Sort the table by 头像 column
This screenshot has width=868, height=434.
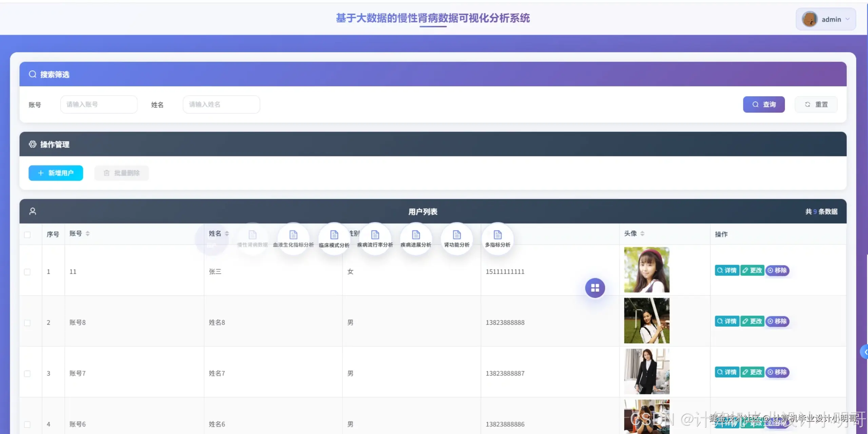point(642,233)
